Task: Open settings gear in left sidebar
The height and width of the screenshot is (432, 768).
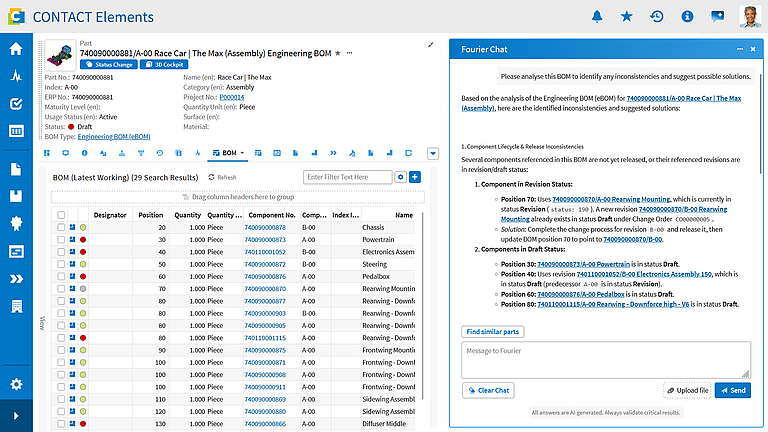Action: click(x=16, y=384)
